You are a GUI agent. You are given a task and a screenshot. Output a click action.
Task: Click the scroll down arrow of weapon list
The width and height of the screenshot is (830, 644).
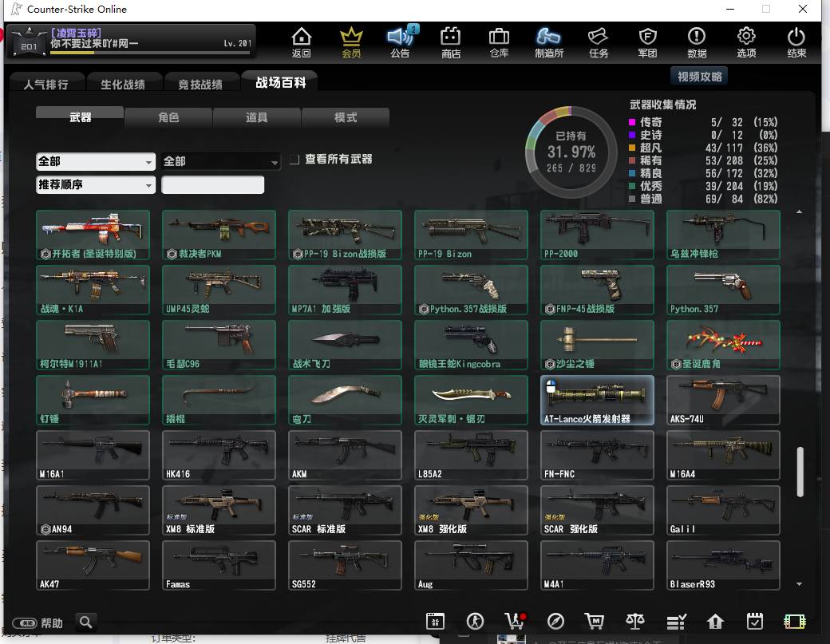800,584
